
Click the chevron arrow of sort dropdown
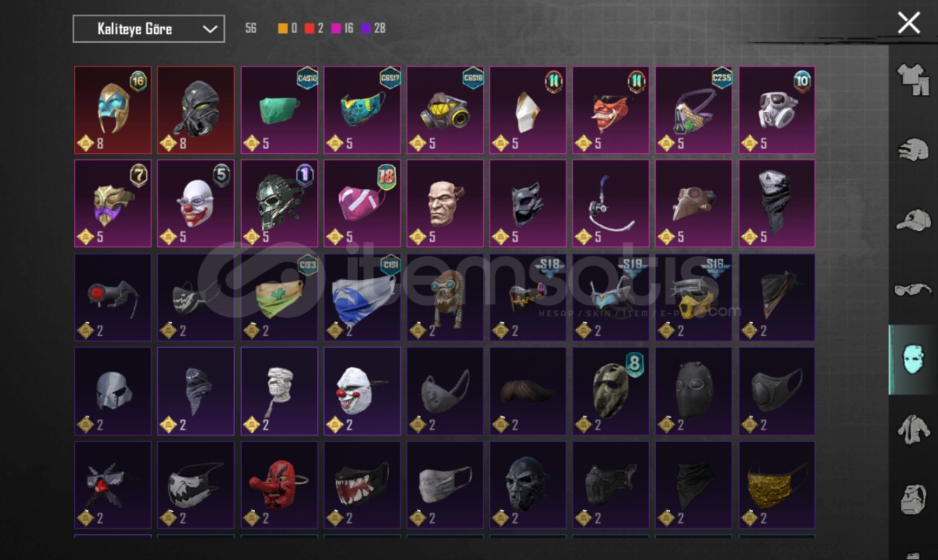click(209, 29)
